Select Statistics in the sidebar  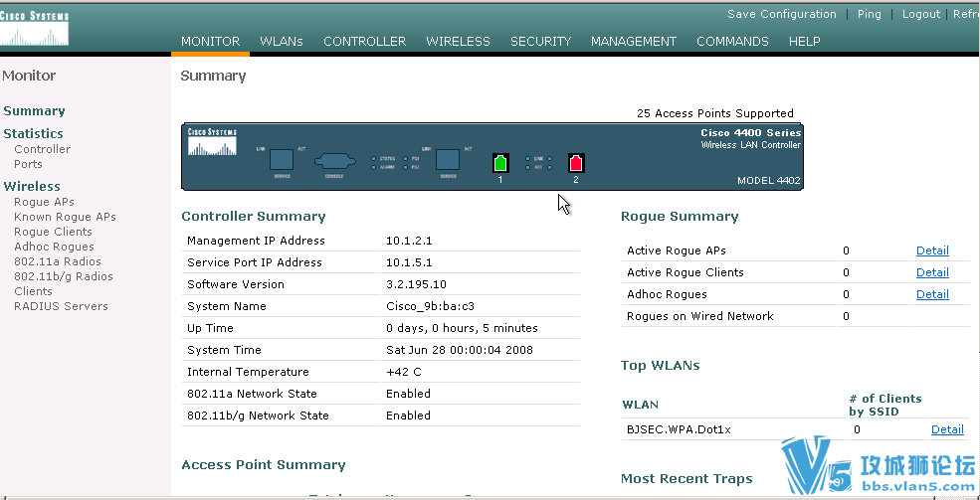[33, 133]
